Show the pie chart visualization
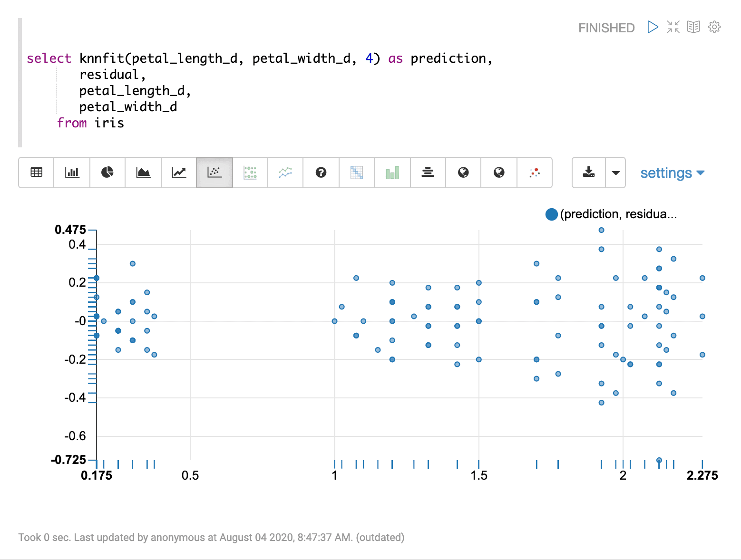Viewport: 741px width, 560px height. (x=107, y=173)
